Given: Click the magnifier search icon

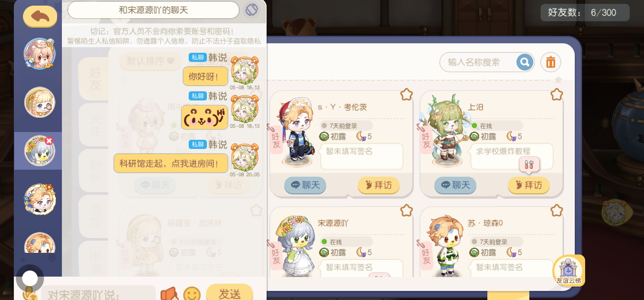Looking at the screenshot, I should point(525,62).
